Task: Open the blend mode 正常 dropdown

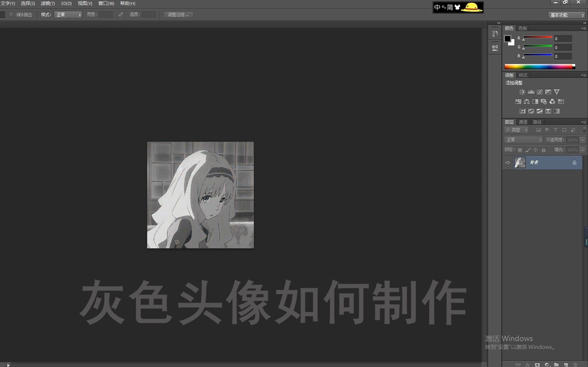Action: pyautogui.click(x=523, y=140)
